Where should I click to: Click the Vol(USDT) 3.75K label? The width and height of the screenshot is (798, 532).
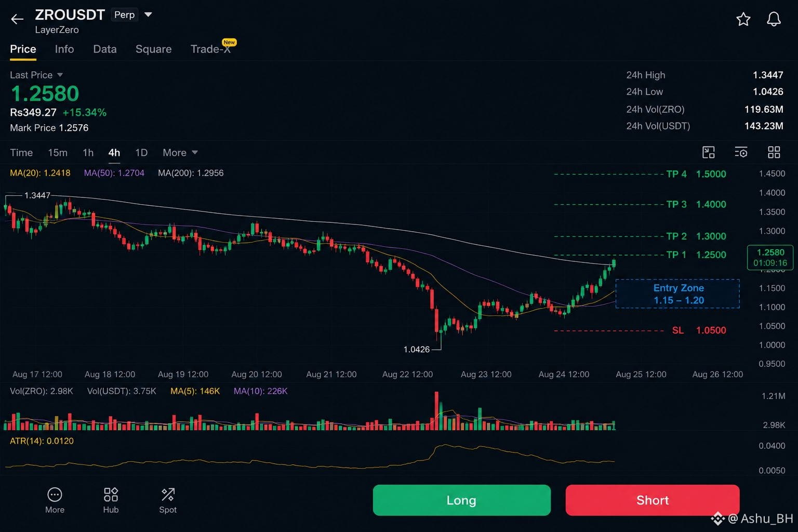(122, 391)
